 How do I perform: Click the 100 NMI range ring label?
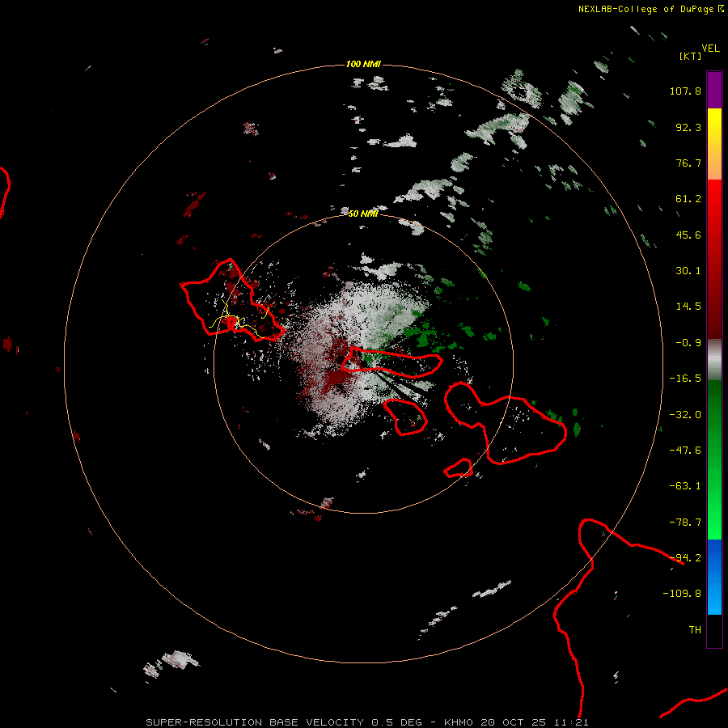pos(363,64)
